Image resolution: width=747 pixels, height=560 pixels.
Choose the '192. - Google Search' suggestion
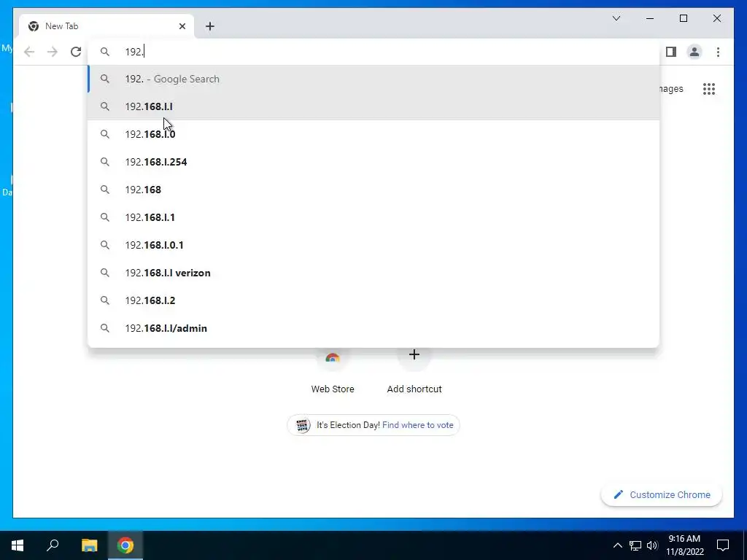point(374,79)
